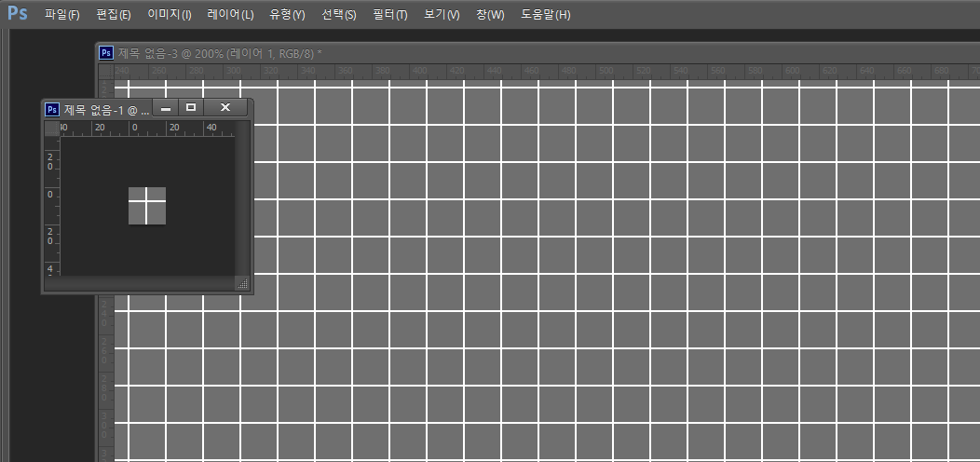This screenshot has width=980, height=462.
Task: Open the 편집(E) menu
Action: 114,14
